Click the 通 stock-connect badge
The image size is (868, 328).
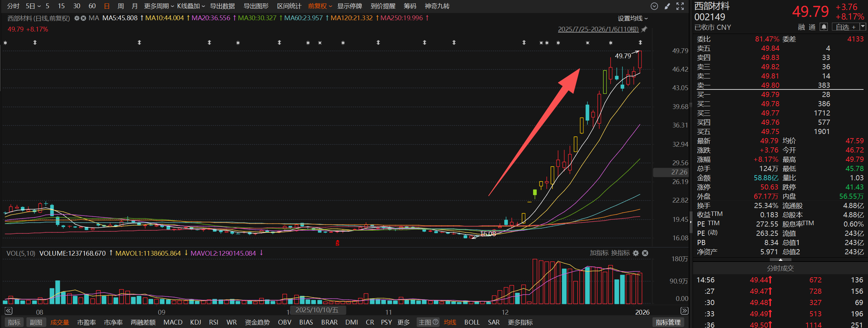tap(812, 27)
